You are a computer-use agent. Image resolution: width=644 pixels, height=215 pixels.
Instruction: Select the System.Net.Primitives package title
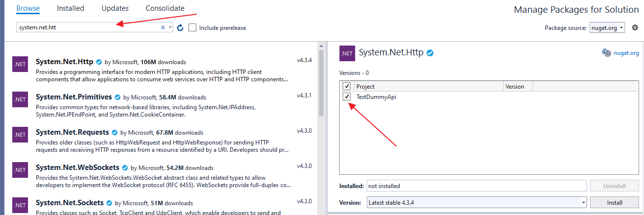(x=74, y=97)
